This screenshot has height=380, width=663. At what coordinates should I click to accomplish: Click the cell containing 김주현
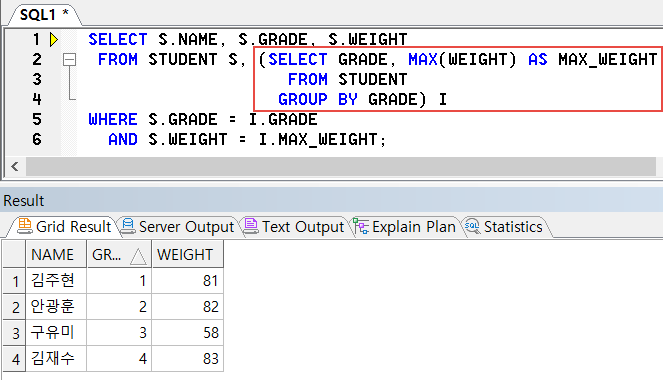(56, 281)
